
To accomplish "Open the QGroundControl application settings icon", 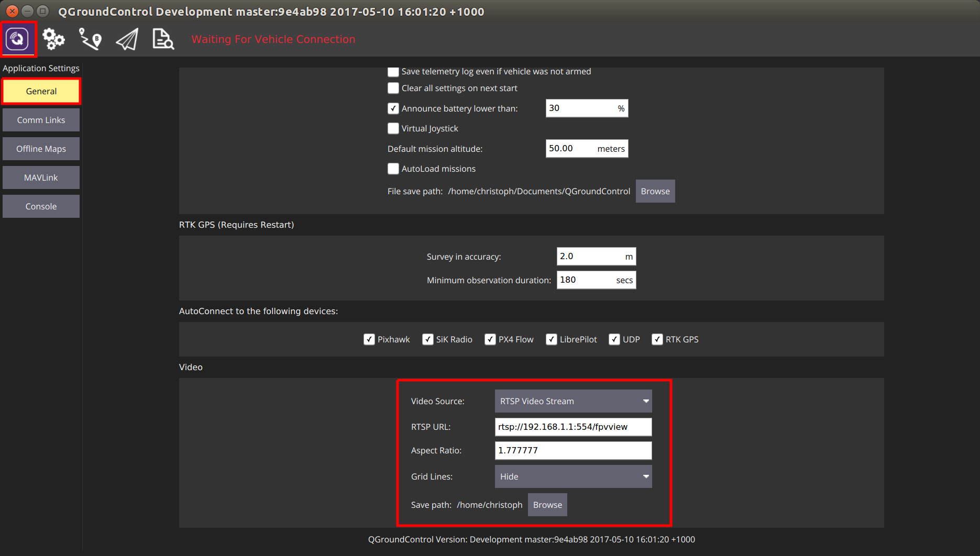I will (18, 39).
